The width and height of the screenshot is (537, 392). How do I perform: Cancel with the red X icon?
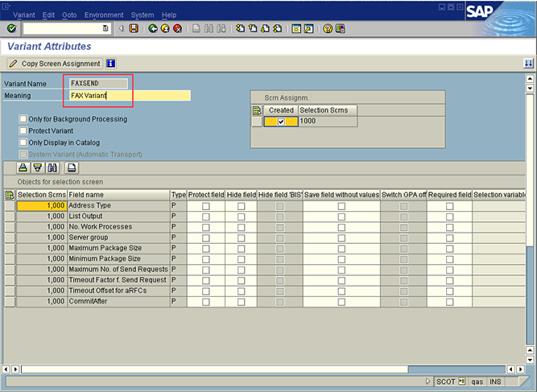pyautogui.click(x=177, y=28)
